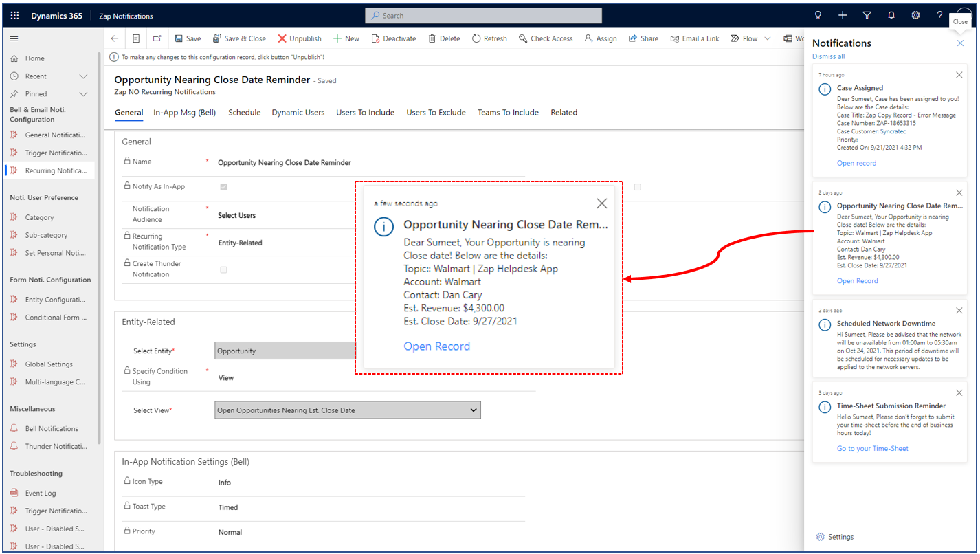Click Refresh in the command bar
Image resolution: width=980 pixels, height=554 pixels.
(x=489, y=38)
